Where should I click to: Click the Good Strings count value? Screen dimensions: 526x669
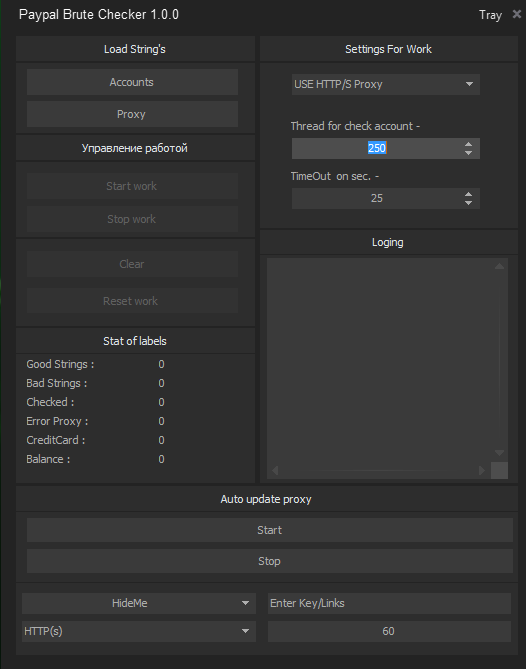(161, 364)
